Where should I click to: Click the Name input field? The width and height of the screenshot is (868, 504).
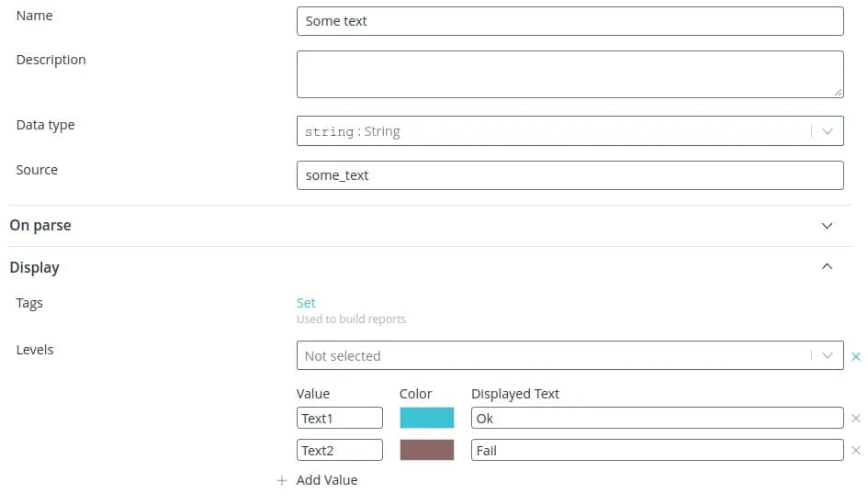(x=569, y=21)
